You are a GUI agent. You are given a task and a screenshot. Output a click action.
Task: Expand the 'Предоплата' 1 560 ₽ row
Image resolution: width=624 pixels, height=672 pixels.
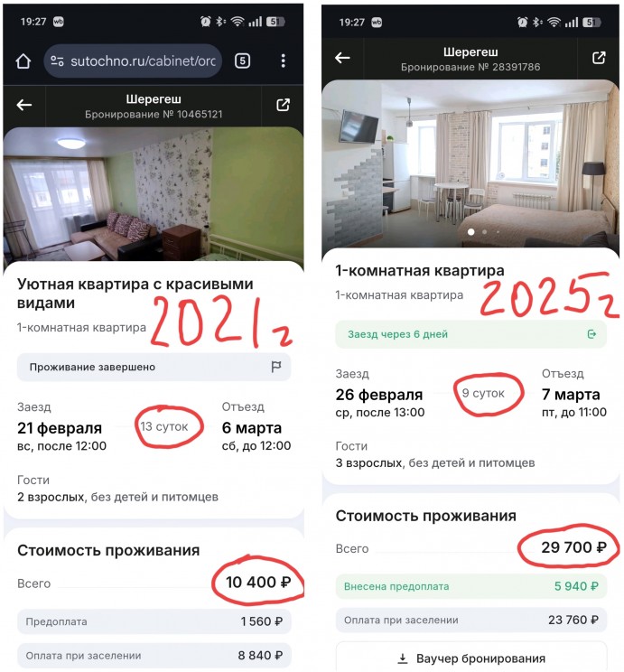[154, 621]
